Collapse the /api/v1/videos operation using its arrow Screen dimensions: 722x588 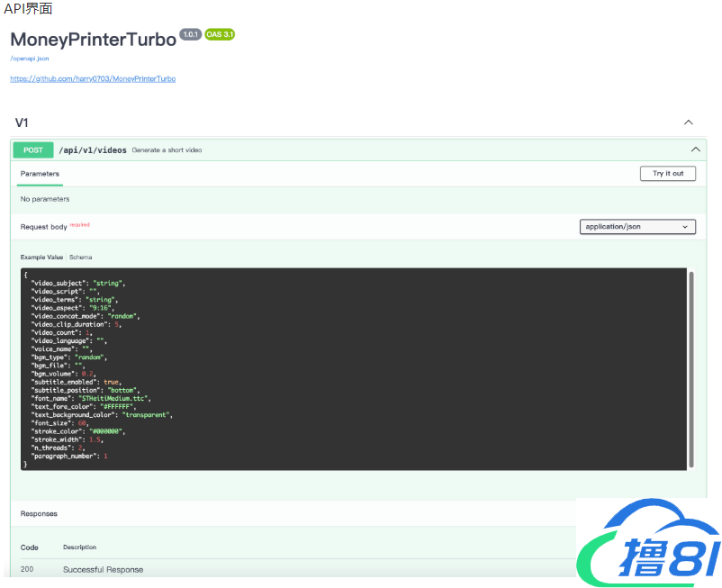coord(695,149)
